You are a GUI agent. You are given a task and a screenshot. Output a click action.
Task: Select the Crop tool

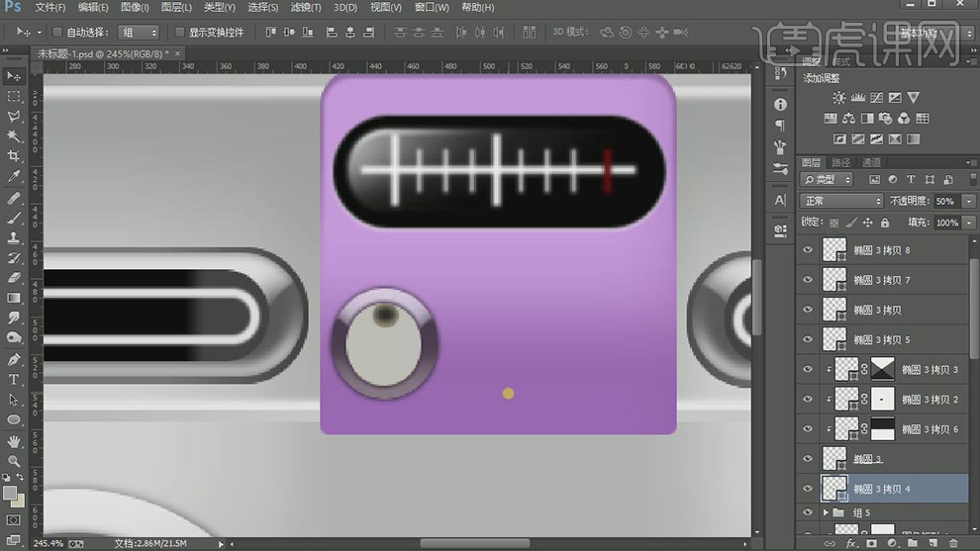coord(13,156)
